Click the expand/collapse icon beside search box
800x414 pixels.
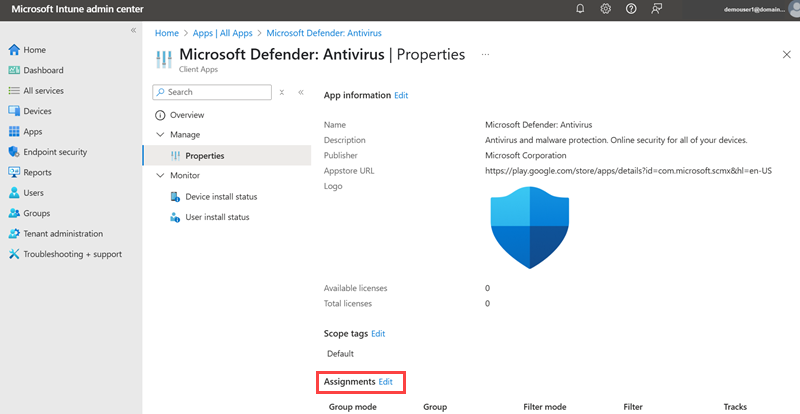[x=282, y=92]
